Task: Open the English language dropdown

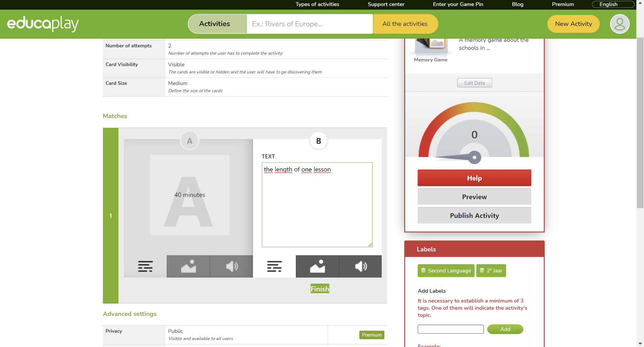Action: pyautogui.click(x=613, y=4)
